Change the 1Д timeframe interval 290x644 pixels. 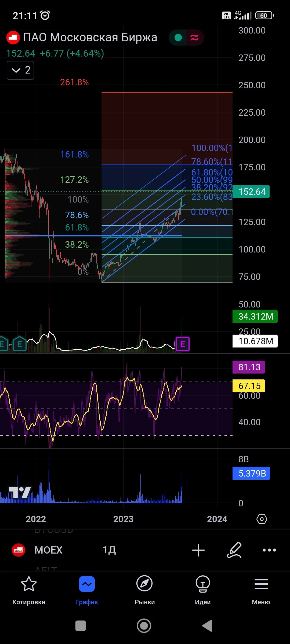click(x=109, y=550)
